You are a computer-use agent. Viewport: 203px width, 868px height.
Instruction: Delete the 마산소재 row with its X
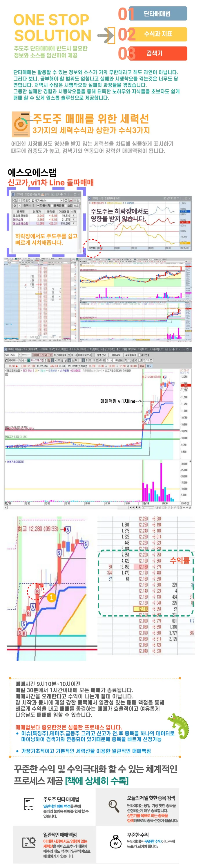tap(74, 220)
